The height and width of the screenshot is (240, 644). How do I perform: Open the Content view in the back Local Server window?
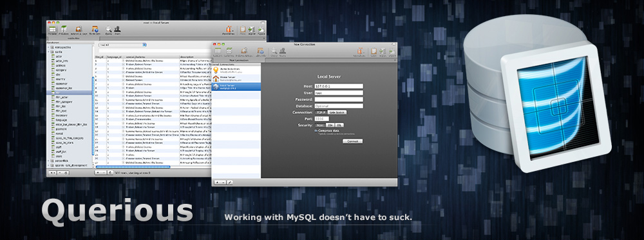(x=52, y=30)
